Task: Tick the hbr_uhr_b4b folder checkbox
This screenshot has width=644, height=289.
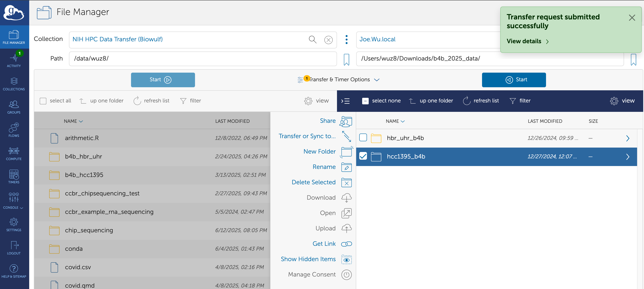Action: pyautogui.click(x=363, y=138)
